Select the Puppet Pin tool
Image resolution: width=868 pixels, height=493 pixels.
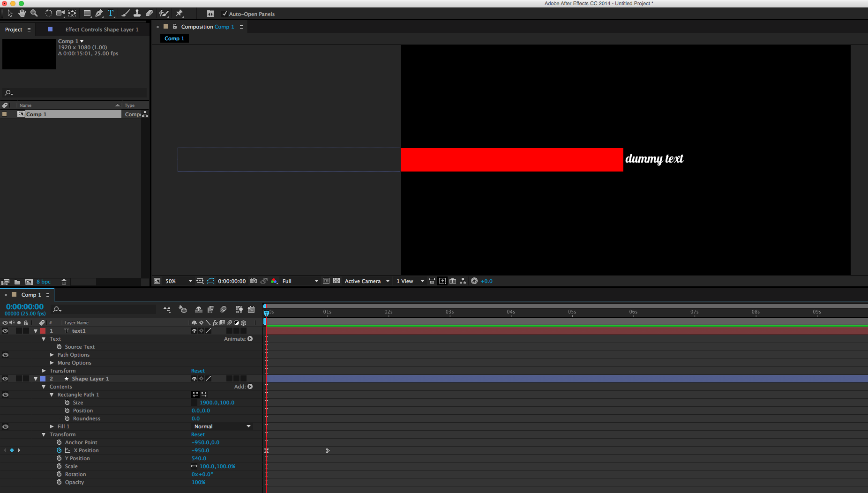click(180, 13)
